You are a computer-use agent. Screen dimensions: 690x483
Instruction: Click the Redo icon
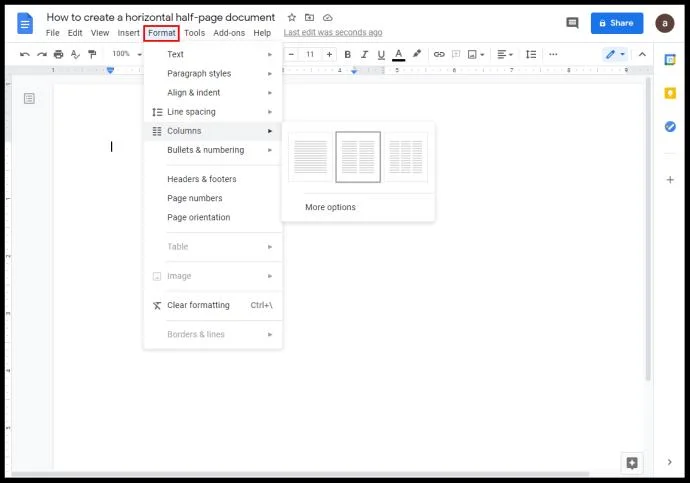click(x=41, y=55)
